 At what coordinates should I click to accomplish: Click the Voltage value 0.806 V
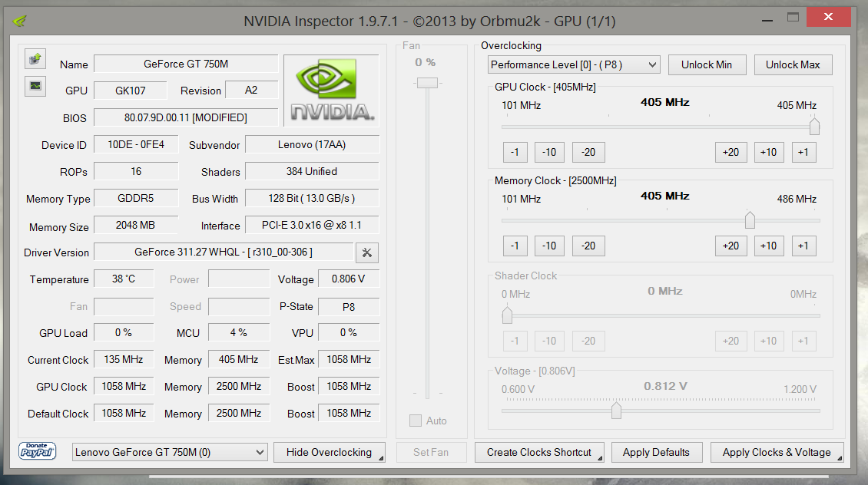tap(349, 279)
